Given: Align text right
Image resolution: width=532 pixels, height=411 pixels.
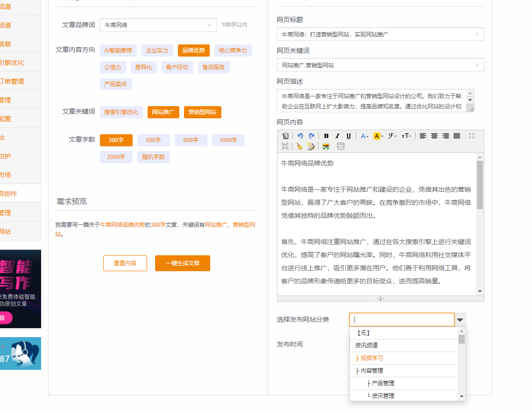Looking at the screenshot, I should click(446, 136).
